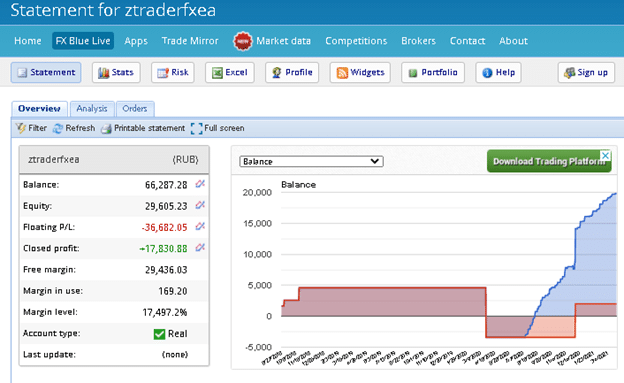Open the Stats page
624x383 pixels.
[x=116, y=72]
